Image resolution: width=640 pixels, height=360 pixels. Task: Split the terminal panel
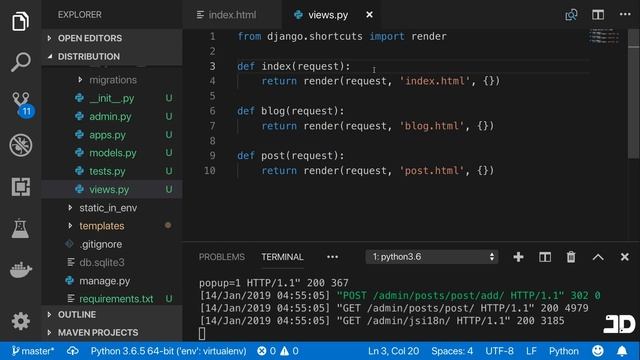pyautogui.click(x=545, y=257)
